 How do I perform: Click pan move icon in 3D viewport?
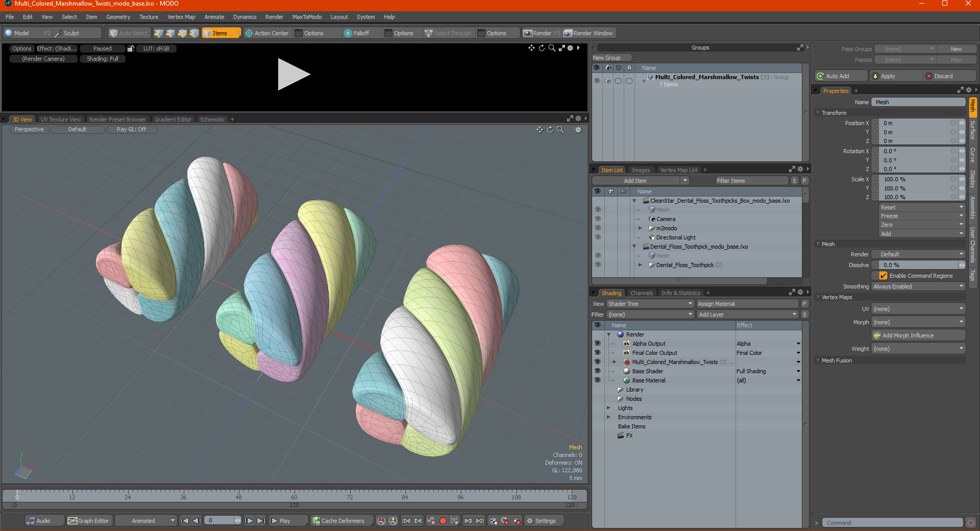click(540, 130)
